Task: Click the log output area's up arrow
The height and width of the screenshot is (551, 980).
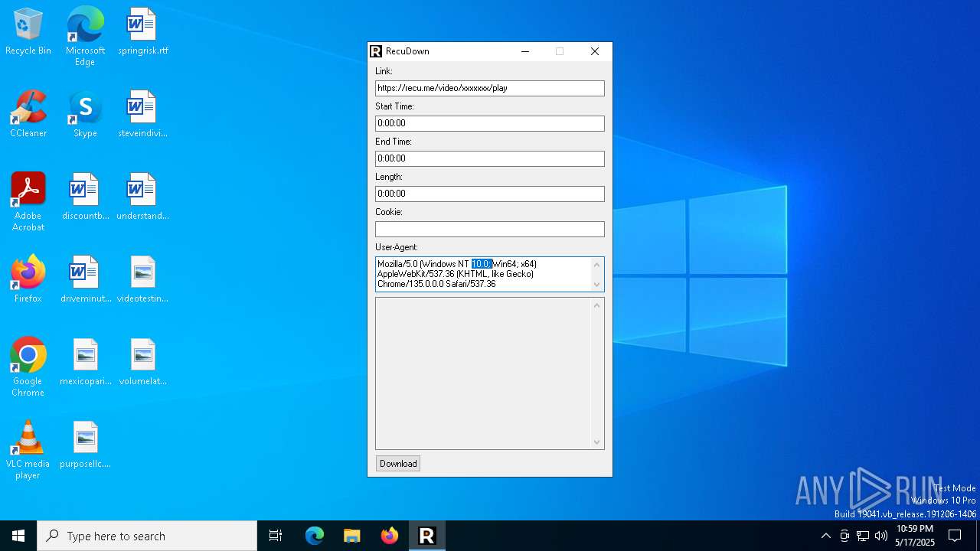Action: point(597,305)
